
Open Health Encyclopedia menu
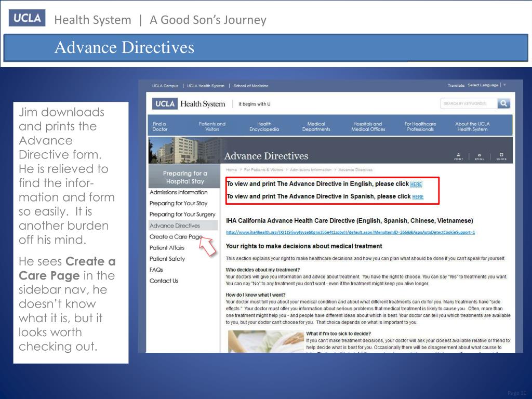click(264, 127)
